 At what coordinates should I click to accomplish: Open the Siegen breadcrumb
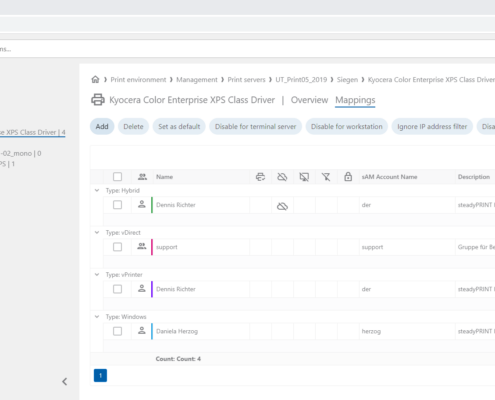point(347,80)
